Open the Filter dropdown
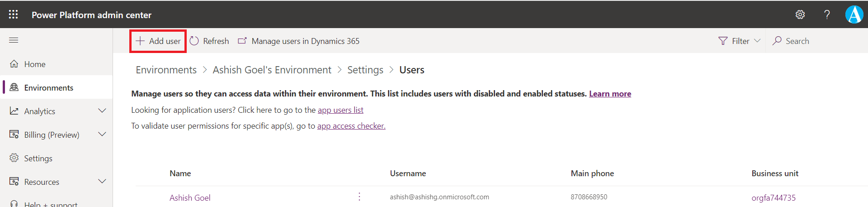This screenshot has height=207, width=868. click(x=739, y=41)
